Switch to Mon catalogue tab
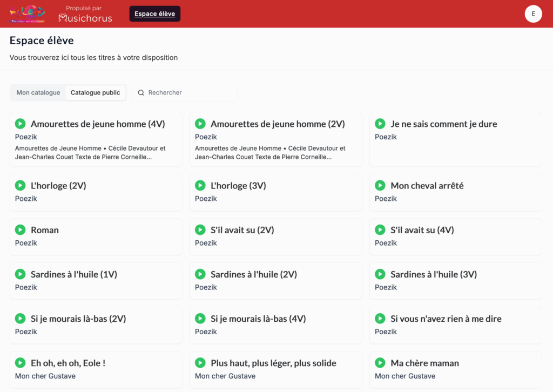Viewport: 553px width, 392px height. click(x=38, y=93)
